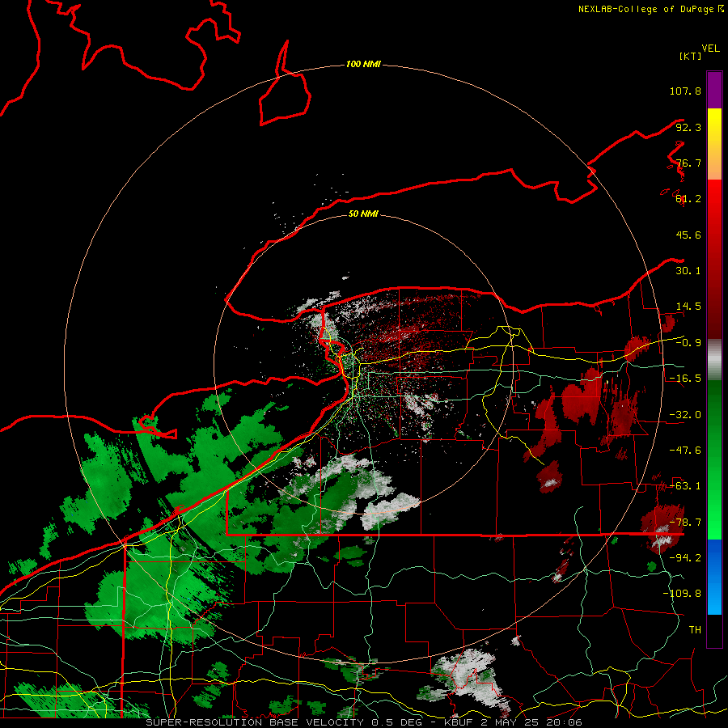Click the -78.7 value on the velocity scale
Screen dimensions: 728x728
tap(685, 523)
